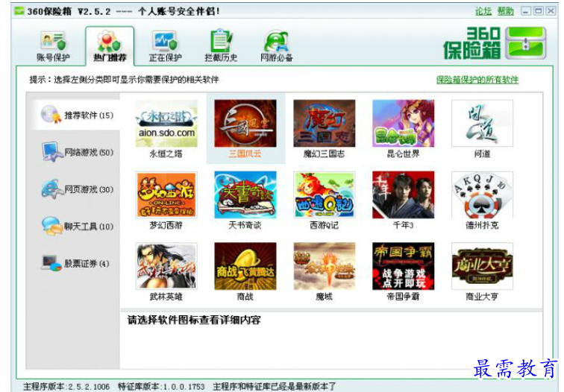Screen dimensions: 564x392
Task: Go to the 网游必备 tab
Action: point(276,46)
